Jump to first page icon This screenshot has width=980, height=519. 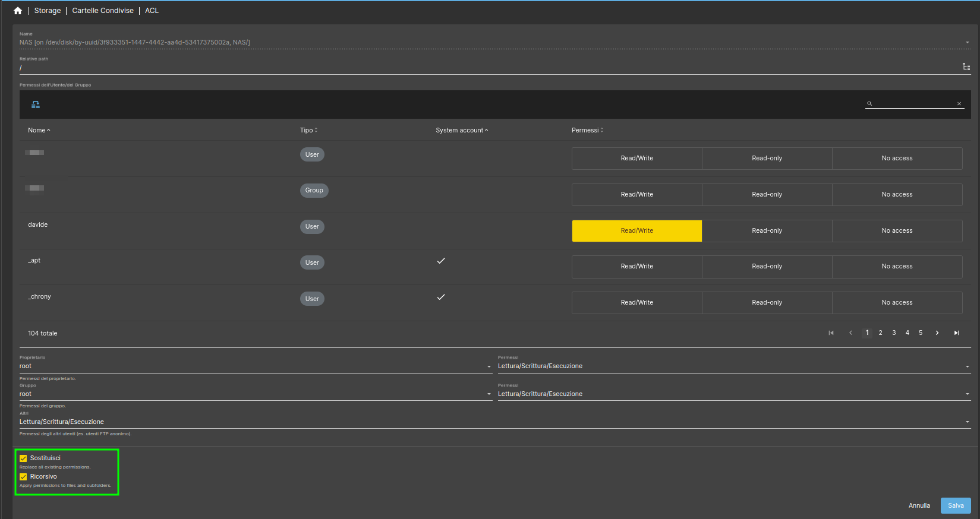click(x=831, y=333)
